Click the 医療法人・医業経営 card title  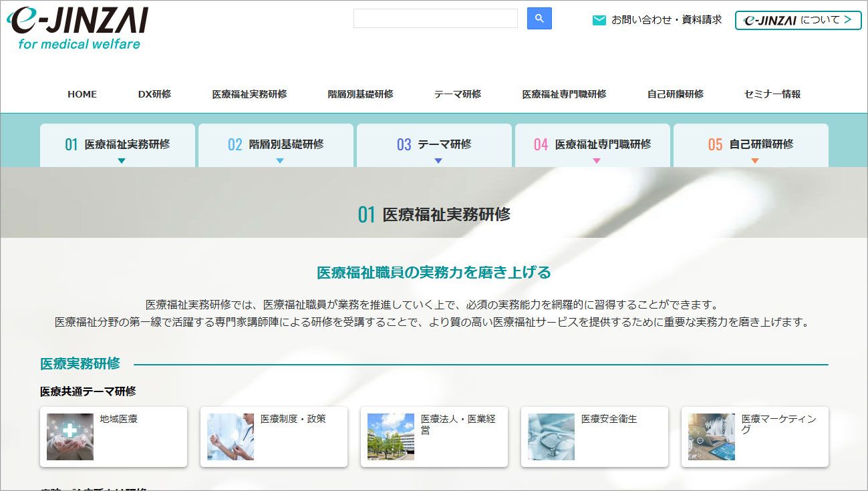click(458, 424)
